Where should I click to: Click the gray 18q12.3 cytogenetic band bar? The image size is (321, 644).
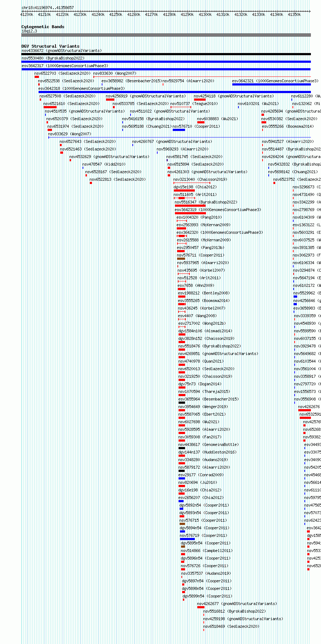point(166,35)
